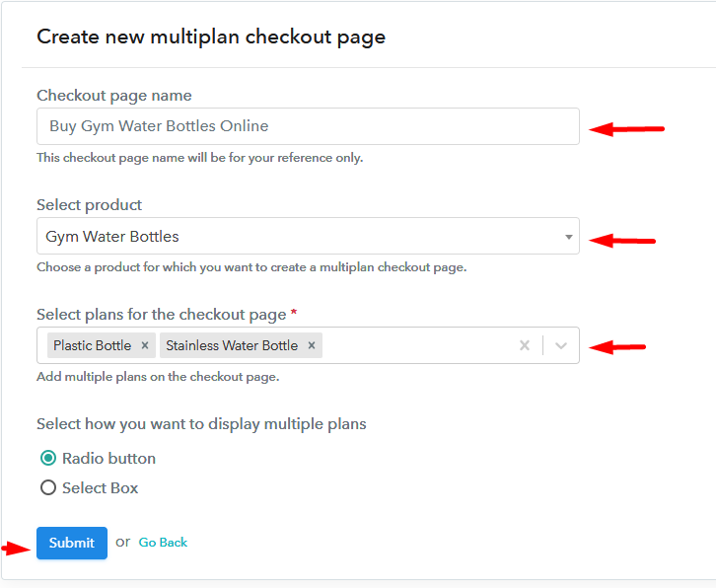Click the Checkout page name label

click(x=114, y=96)
